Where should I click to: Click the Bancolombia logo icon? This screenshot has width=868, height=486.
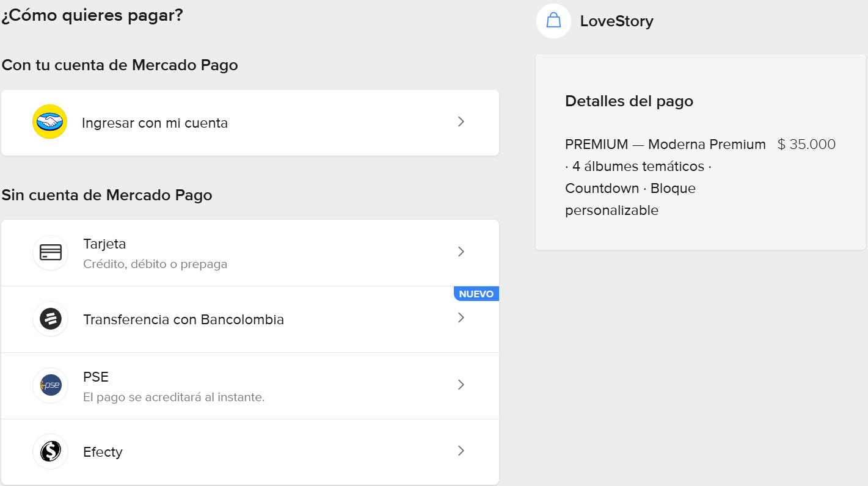(50, 319)
